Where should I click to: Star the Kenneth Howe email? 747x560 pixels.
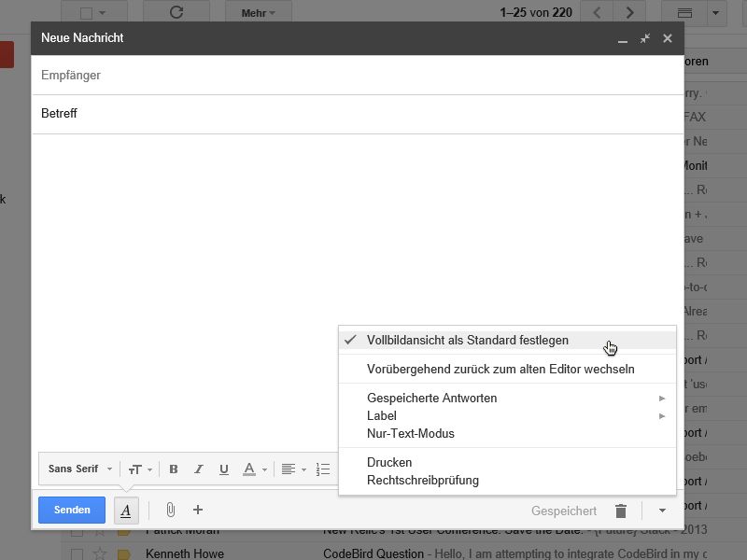(99, 553)
